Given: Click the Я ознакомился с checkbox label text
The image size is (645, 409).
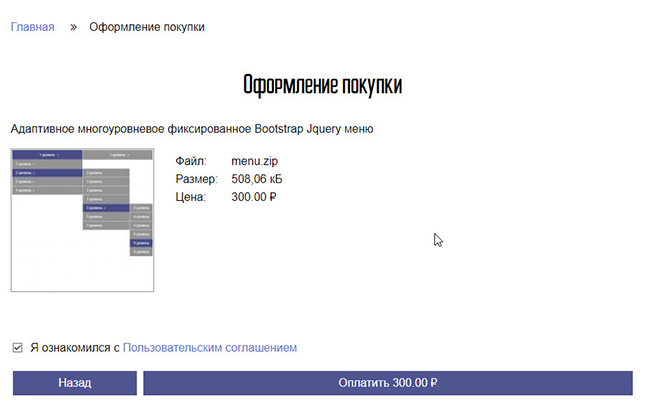Looking at the screenshot, I should click(74, 348).
